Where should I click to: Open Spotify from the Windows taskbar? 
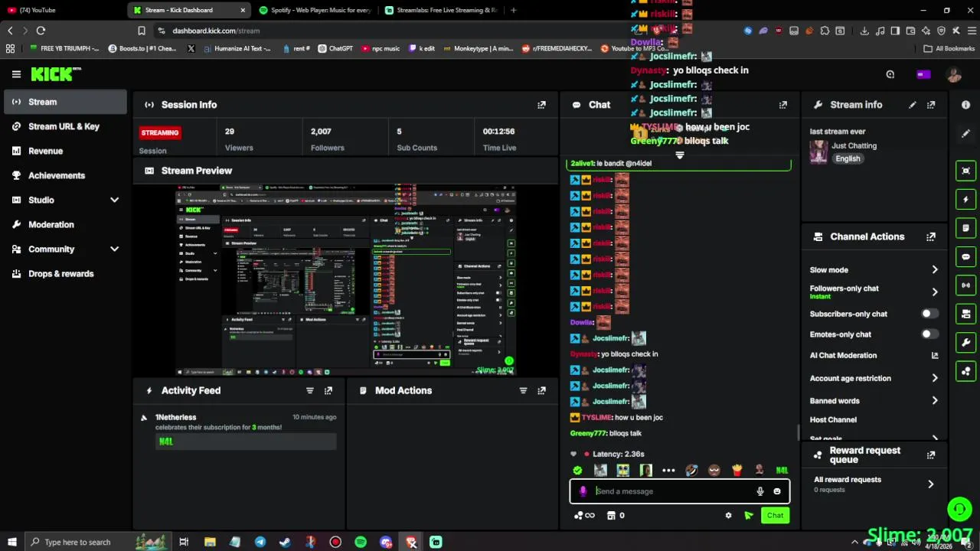pos(361,542)
